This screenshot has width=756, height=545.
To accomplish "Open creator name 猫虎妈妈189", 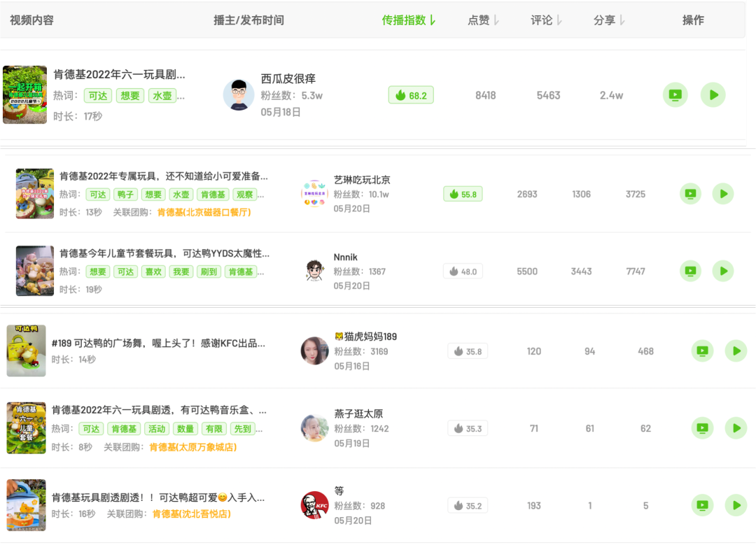I will click(366, 337).
